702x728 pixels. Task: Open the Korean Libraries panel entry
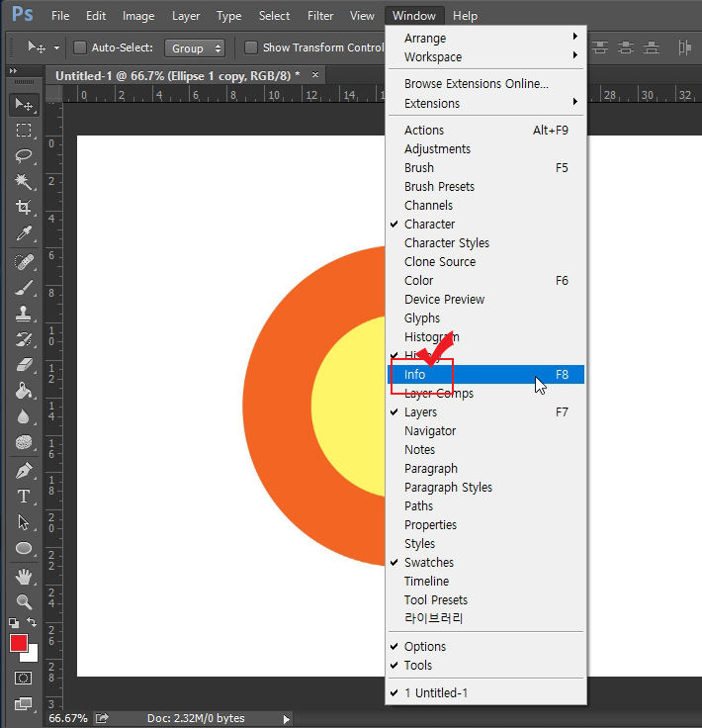click(x=485, y=618)
